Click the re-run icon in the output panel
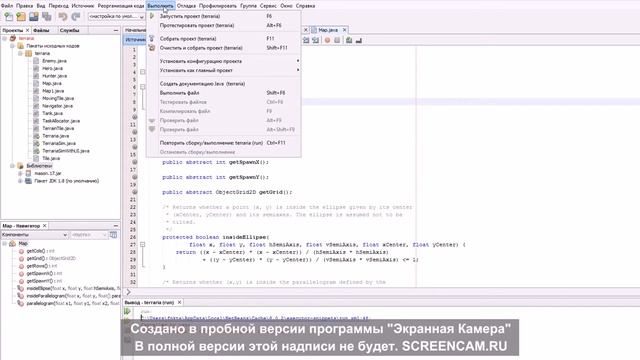This screenshot has height=360, width=640. point(127,311)
